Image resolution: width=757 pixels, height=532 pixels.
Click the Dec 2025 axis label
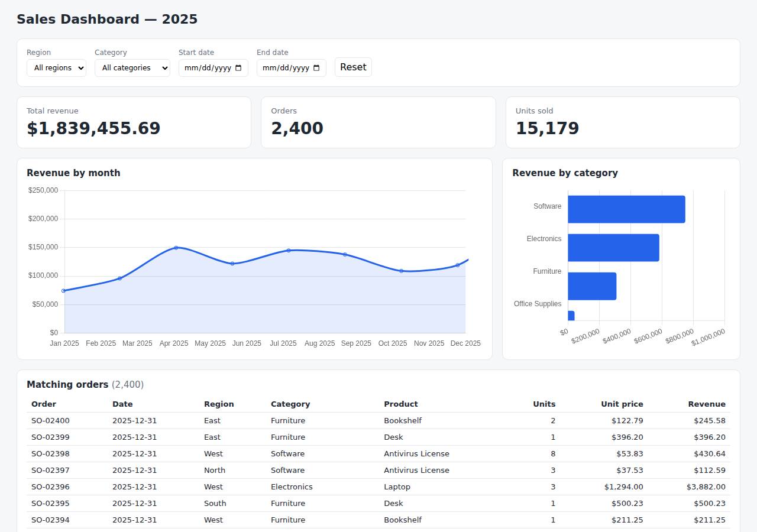tap(465, 343)
